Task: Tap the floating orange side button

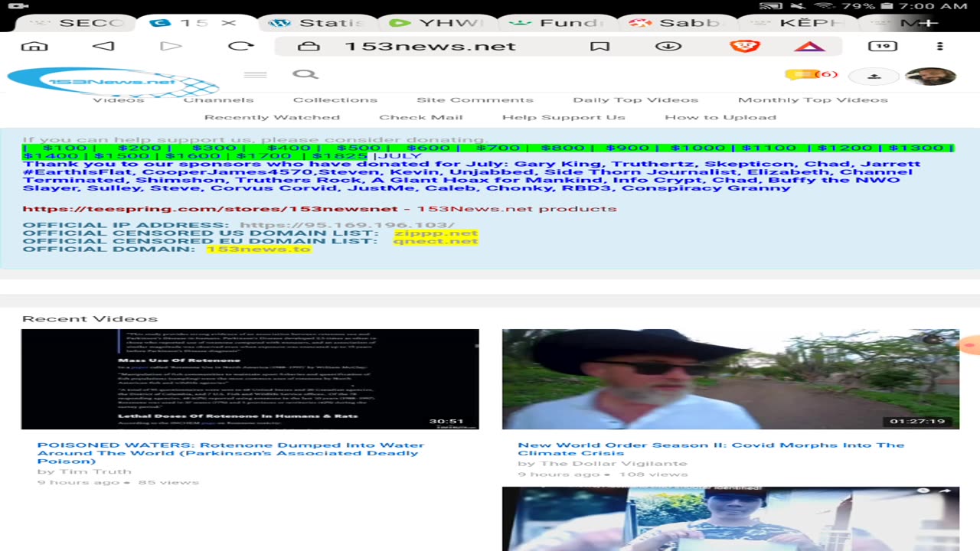Action: pos(970,345)
